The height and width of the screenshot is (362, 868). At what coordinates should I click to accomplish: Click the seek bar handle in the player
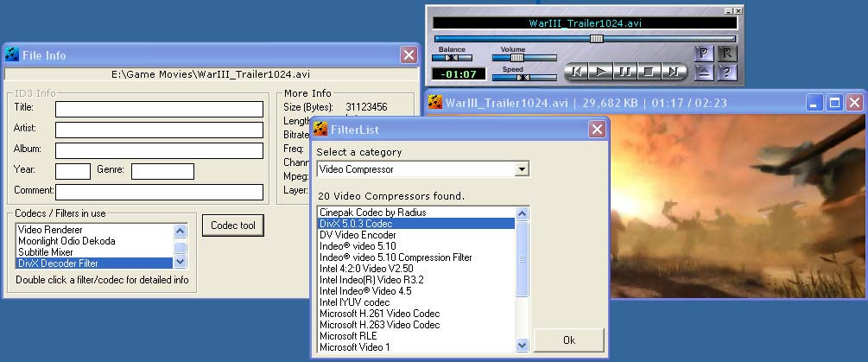tap(596, 39)
